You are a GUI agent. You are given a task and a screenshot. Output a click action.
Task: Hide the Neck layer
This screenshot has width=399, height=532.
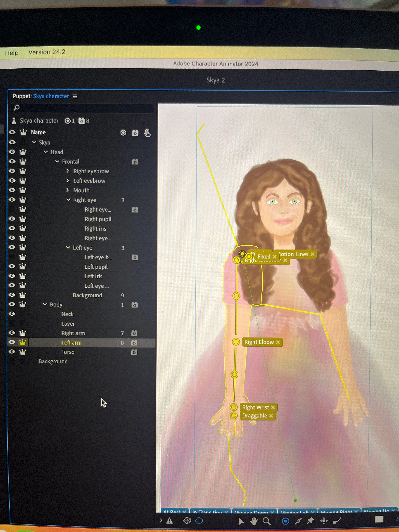point(12,314)
